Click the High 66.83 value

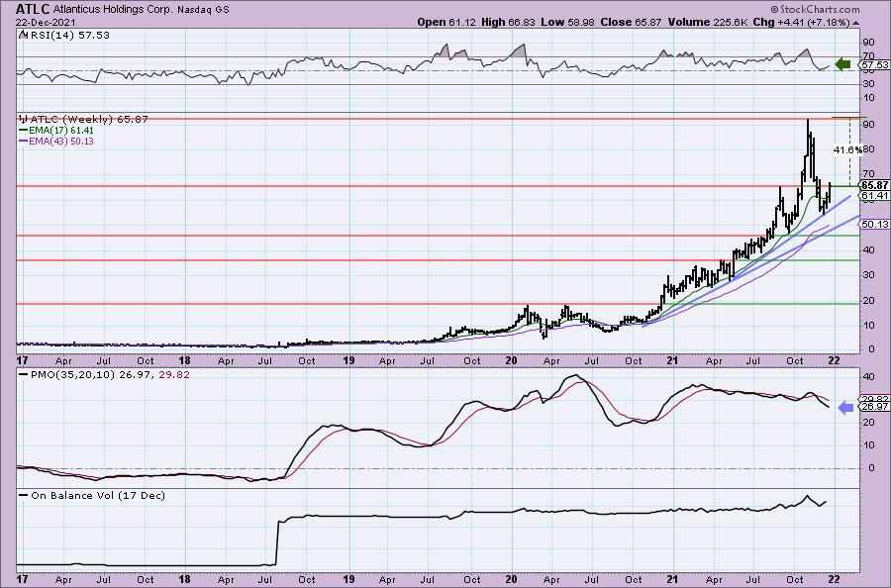click(508, 22)
